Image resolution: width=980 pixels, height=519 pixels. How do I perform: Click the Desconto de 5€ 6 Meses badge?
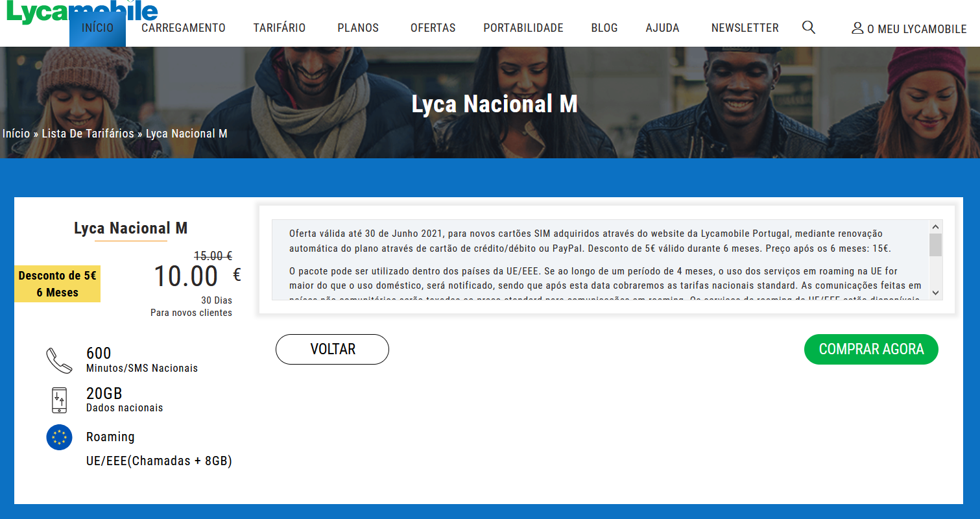(x=58, y=284)
